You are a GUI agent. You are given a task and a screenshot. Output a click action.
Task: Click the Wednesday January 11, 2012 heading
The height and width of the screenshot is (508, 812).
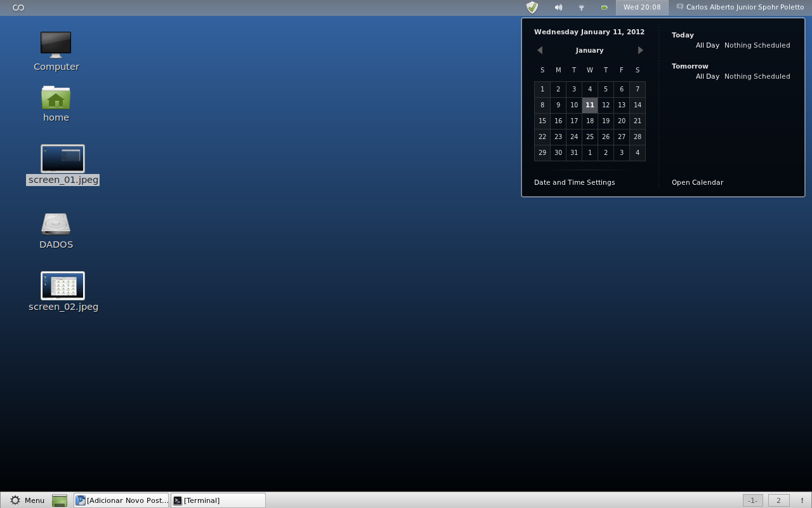point(589,32)
